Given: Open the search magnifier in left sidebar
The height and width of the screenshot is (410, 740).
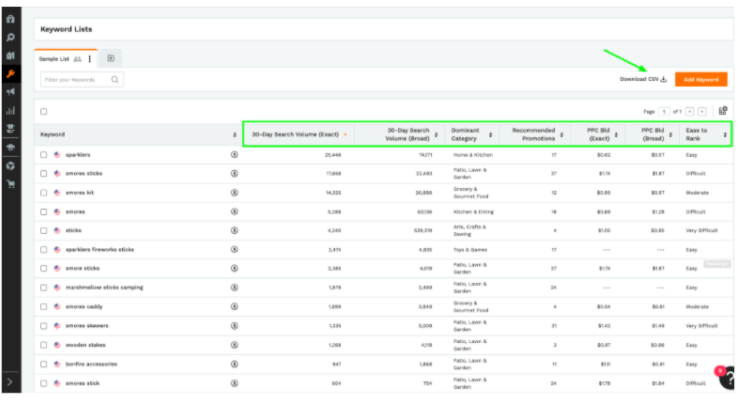Looking at the screenshot, I should (10, 37).
